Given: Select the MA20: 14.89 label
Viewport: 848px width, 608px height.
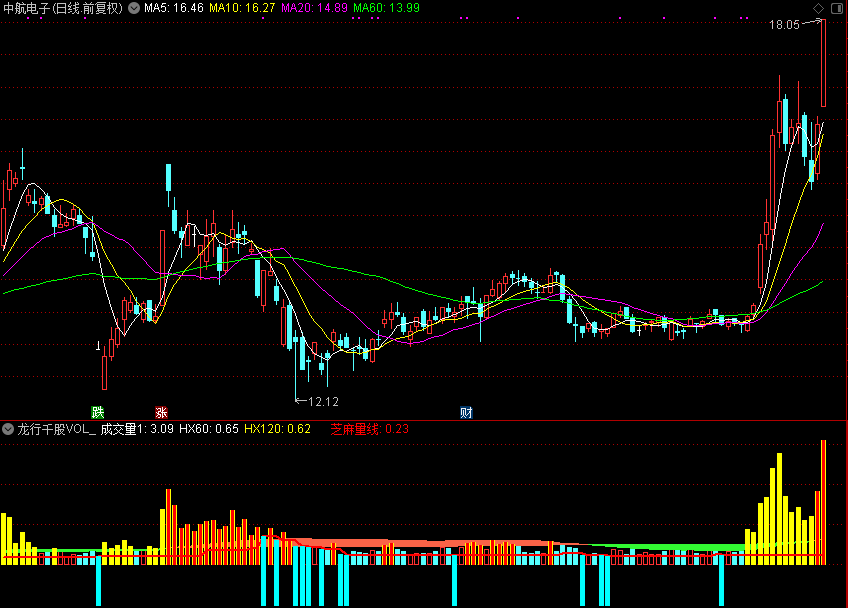Looking at the screenshot, I should 314,8.
